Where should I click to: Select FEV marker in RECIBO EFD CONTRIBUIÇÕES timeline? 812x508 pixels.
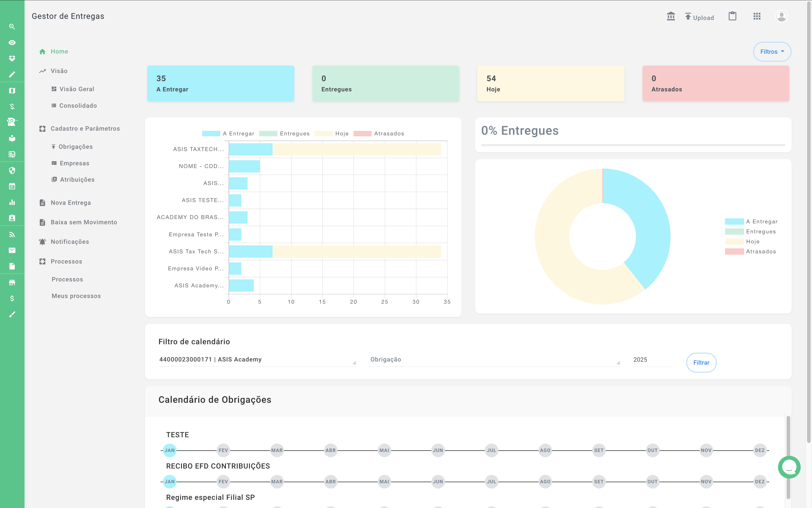tap(223, 481)
